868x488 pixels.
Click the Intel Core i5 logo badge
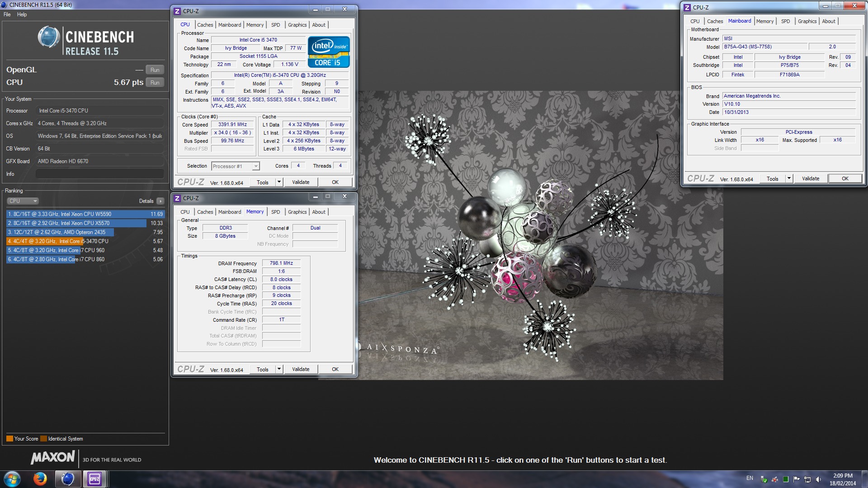pos(329,52)
